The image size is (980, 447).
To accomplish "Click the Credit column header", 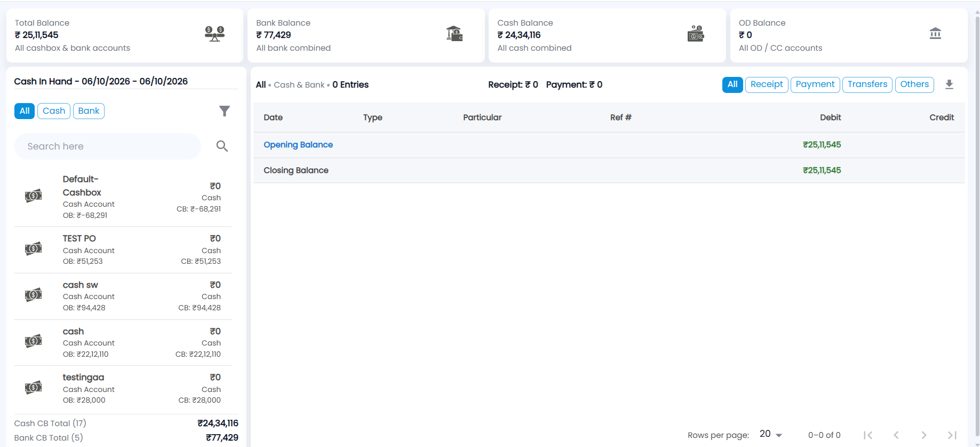I will click(x=942, y=117).
